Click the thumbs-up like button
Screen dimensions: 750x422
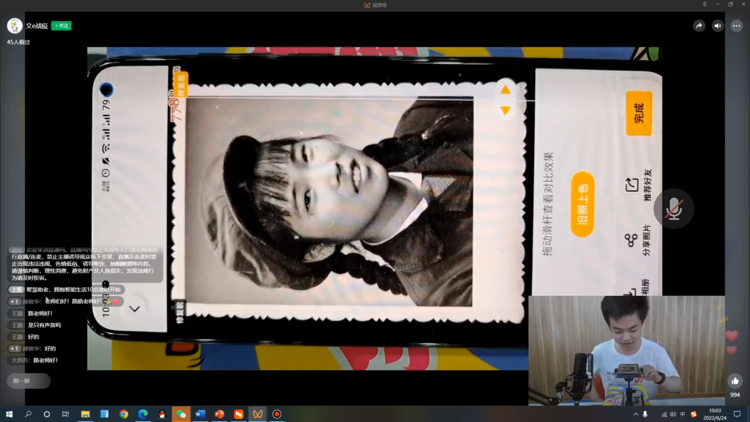[x=735, y=381]
